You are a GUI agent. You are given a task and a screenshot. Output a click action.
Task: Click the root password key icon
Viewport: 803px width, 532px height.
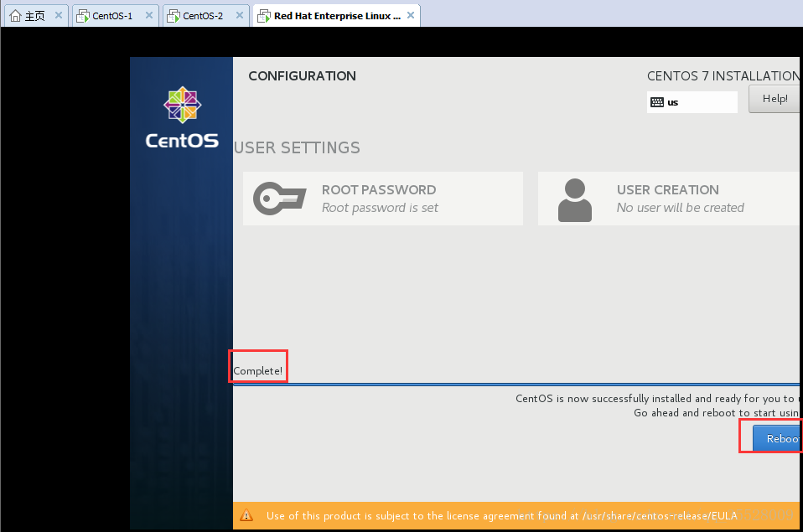point(280,199)
